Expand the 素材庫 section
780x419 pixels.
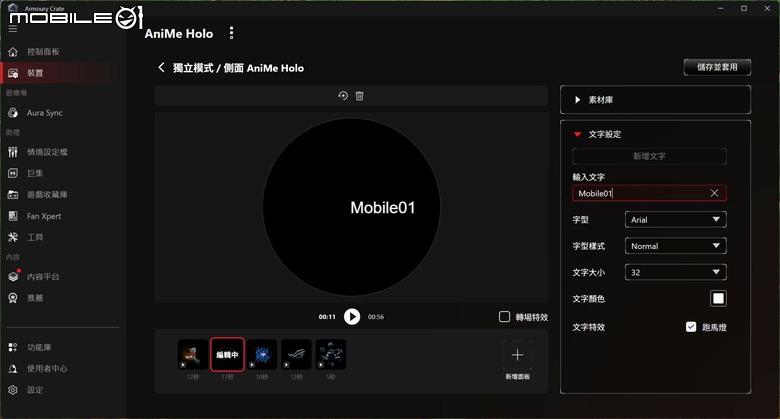click(x=655, y=100)
